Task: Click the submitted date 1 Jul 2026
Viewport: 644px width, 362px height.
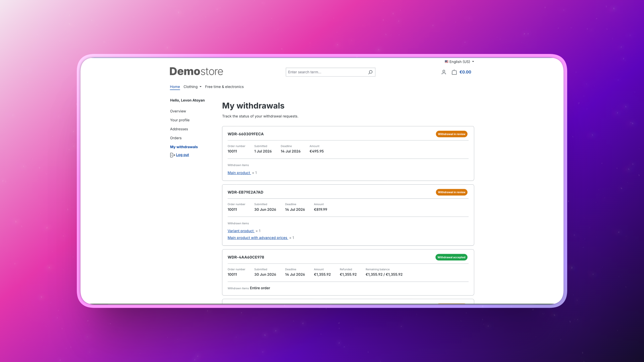Action: click(263, 152)
